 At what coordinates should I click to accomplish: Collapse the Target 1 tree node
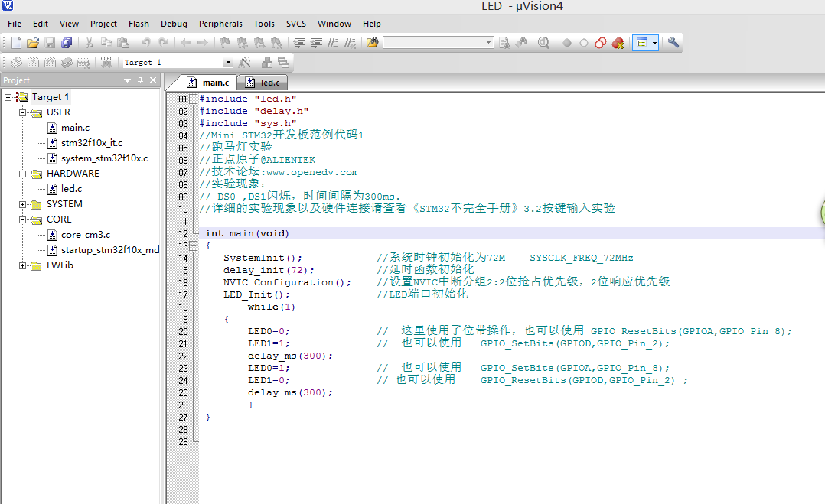(8, 97)
